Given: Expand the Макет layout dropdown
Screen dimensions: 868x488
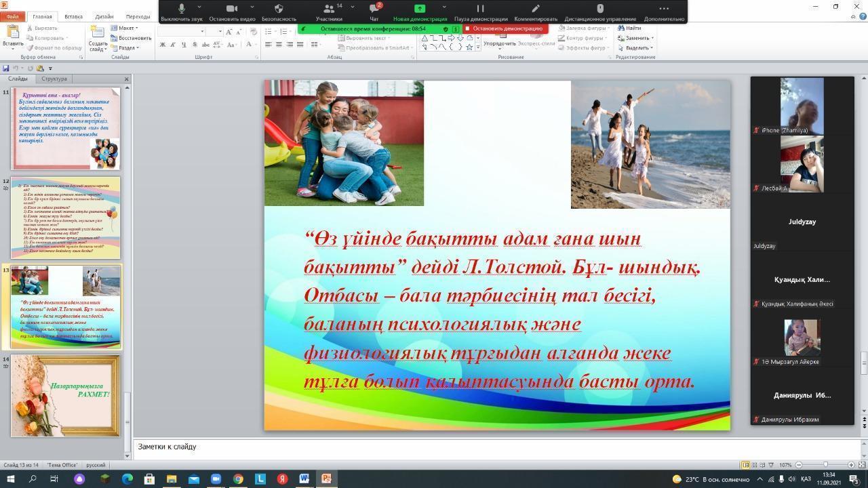Looking at the screenshot, I should 127,28.
